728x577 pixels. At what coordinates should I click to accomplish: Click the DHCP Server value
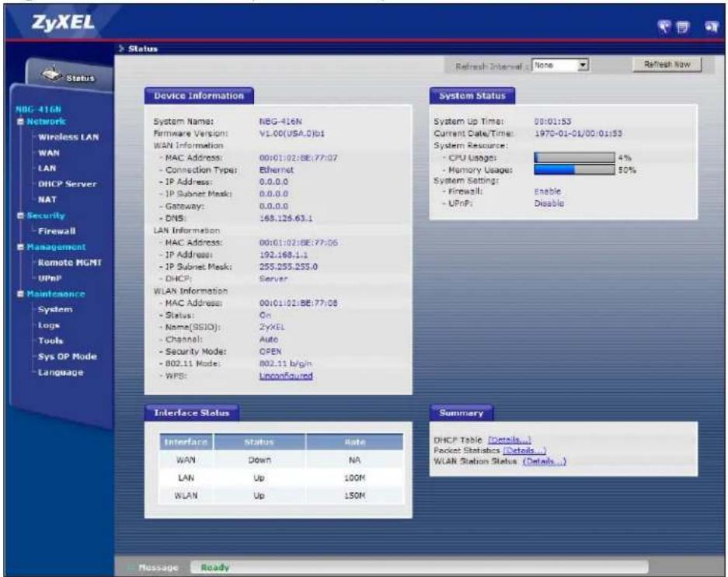pos(273,279)
